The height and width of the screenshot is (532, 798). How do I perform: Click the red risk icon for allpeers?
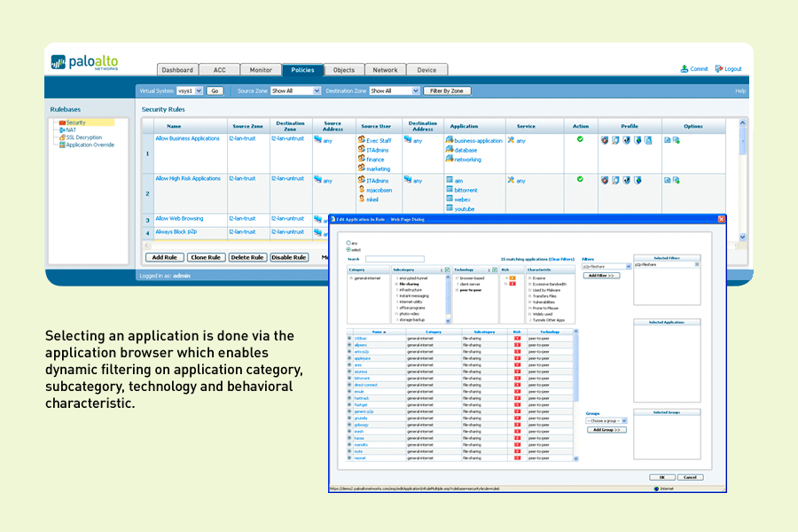(518, 345)
